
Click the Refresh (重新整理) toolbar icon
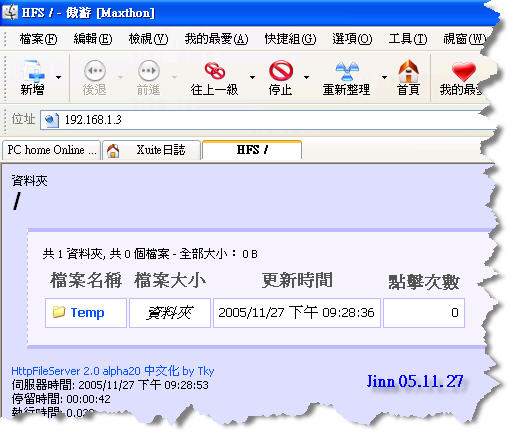(347, 71)
